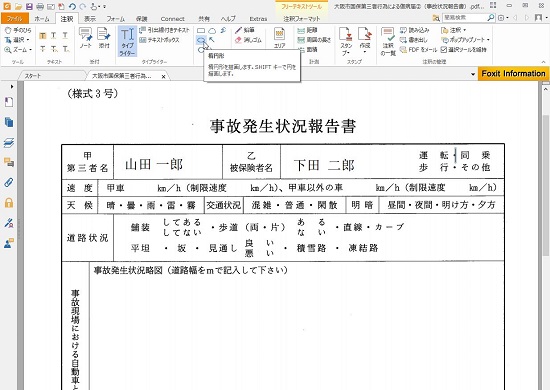Viewport: 550px width, 390px height.
Task: Click the magnifier search icon in search box
Action: (490, 17)
